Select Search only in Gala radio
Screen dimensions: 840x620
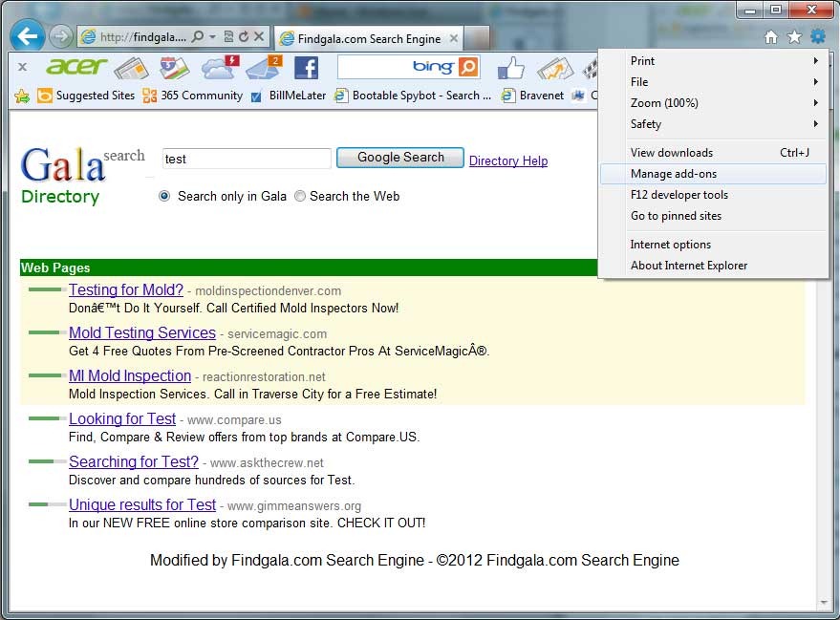[x=164, y=196]
